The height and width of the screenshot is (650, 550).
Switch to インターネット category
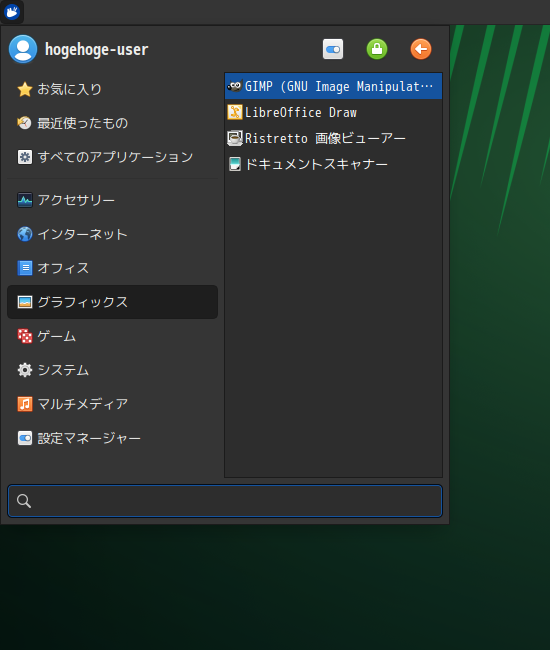click(112, 234)
